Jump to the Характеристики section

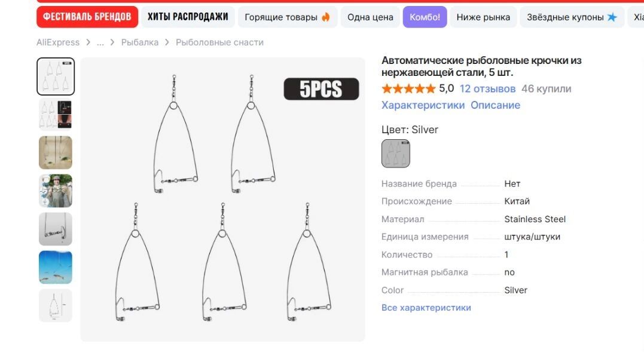point(423,105)
